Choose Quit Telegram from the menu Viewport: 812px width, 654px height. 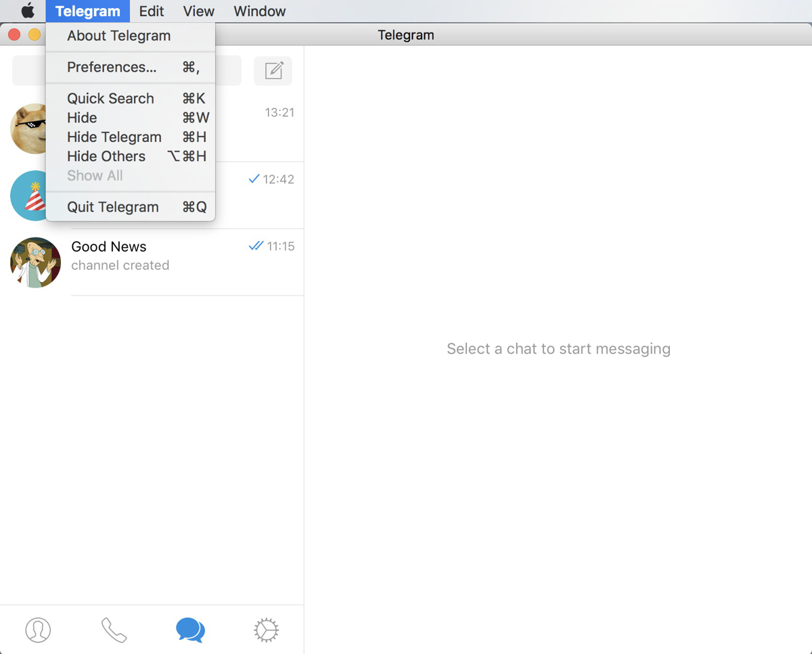click(x=131, y=207)
